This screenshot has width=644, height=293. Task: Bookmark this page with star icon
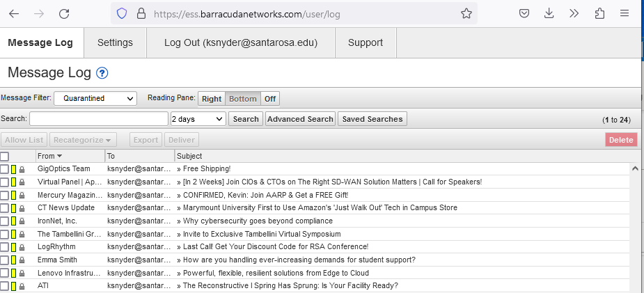pos(466,14)
